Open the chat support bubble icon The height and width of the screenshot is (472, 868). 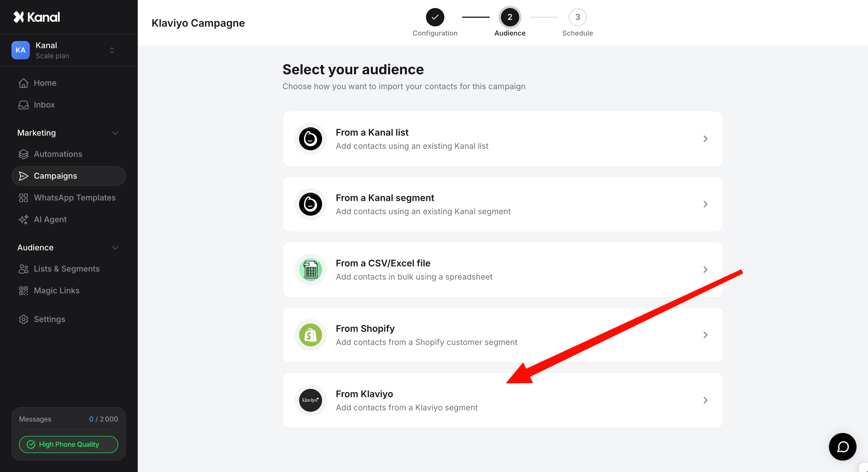842,447
